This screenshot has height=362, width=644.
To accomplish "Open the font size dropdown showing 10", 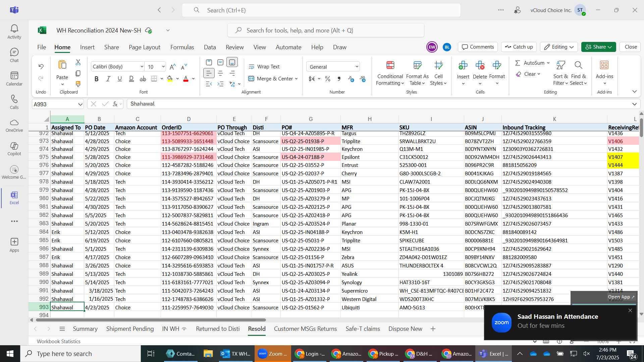I will click(163, 67).
